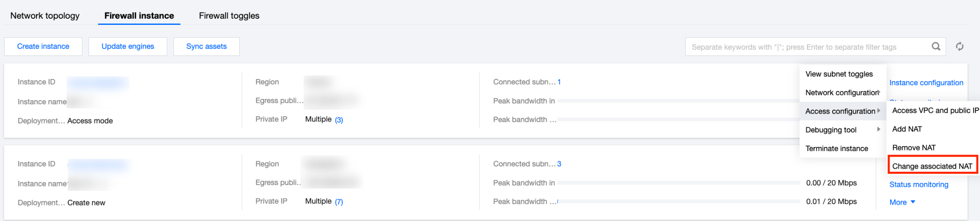Open the Instance configuration link
Image resolution: width=980 pixels, height=221 pixels.
926,83
